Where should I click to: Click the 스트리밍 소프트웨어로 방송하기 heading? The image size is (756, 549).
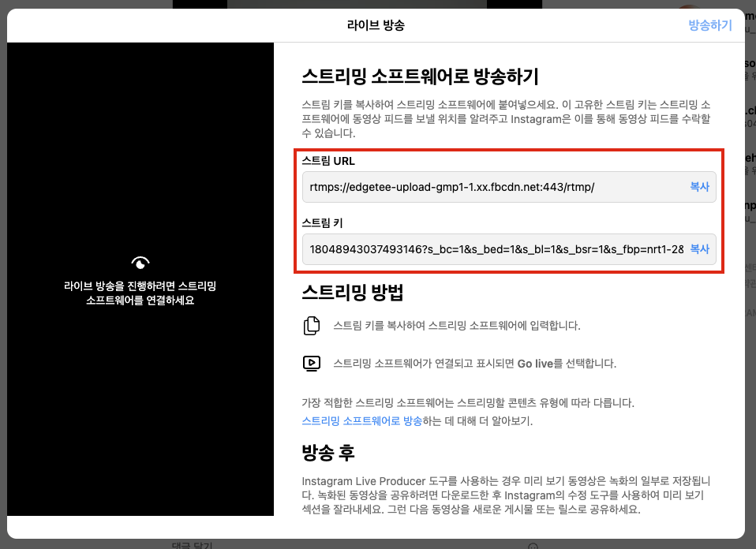point(420,77)
